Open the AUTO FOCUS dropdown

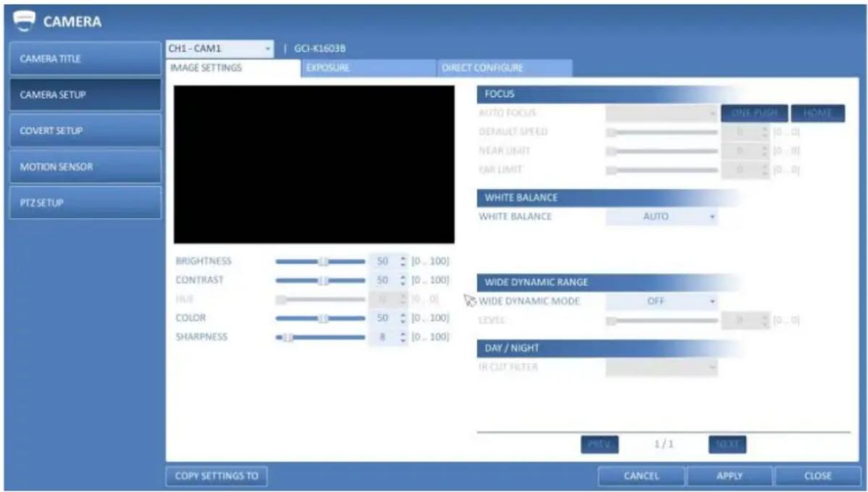(662, 114)
